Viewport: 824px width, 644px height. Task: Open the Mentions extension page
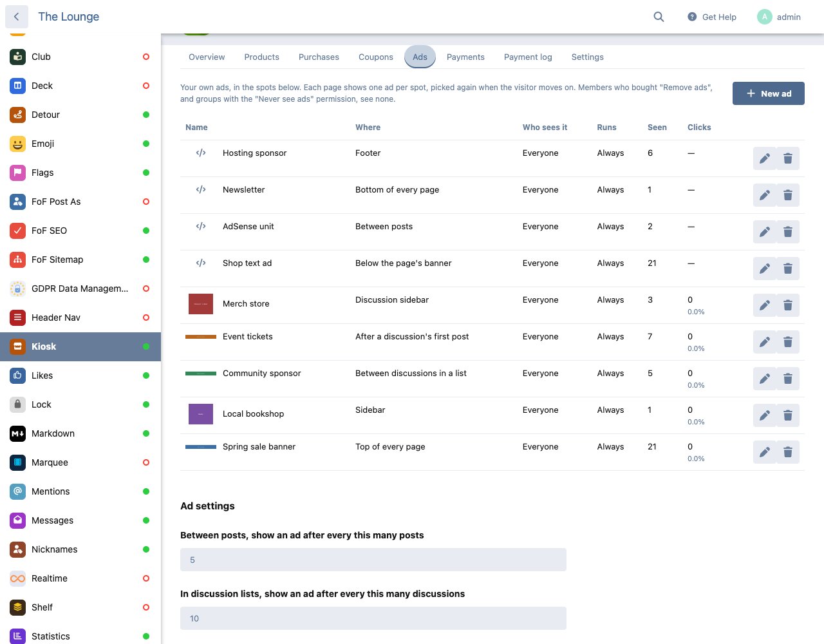[80, 491]
